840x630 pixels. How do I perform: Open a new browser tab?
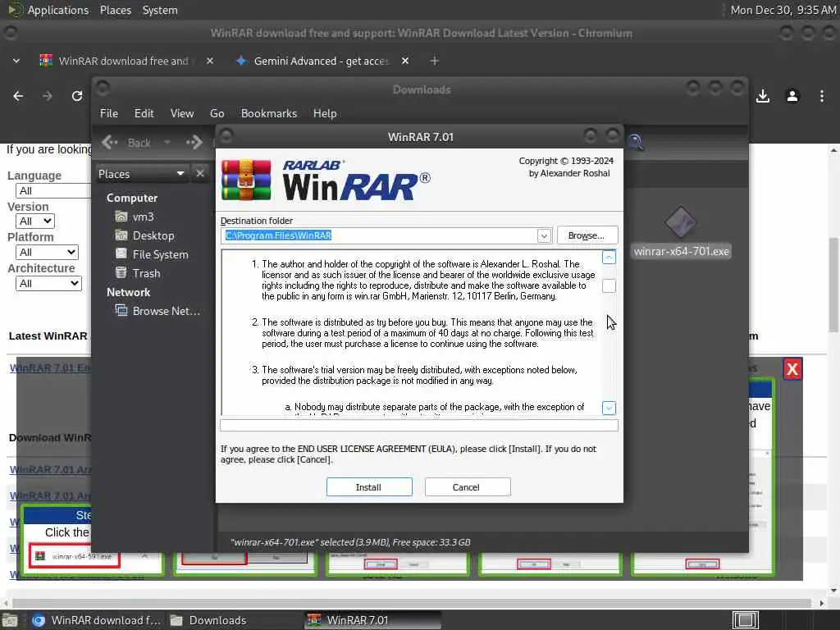pyautogui.click(x=435, y=61)
